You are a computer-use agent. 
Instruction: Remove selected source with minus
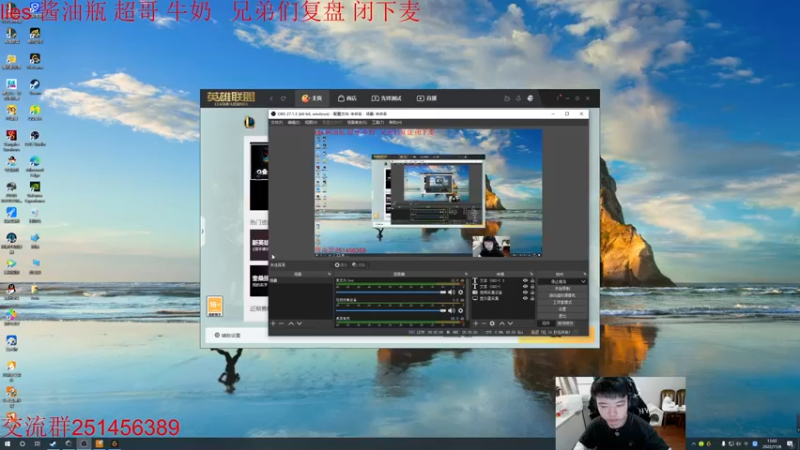pyautogui.click(x=484, y=323)
